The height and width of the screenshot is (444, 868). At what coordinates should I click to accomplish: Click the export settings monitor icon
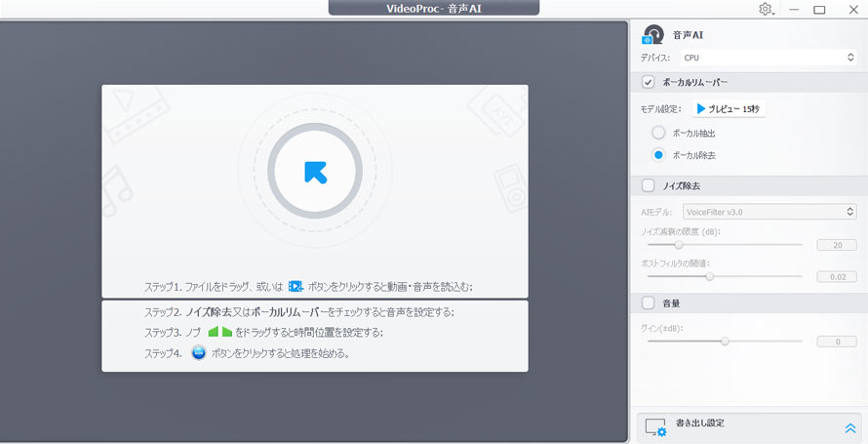(x=656, y=426)
